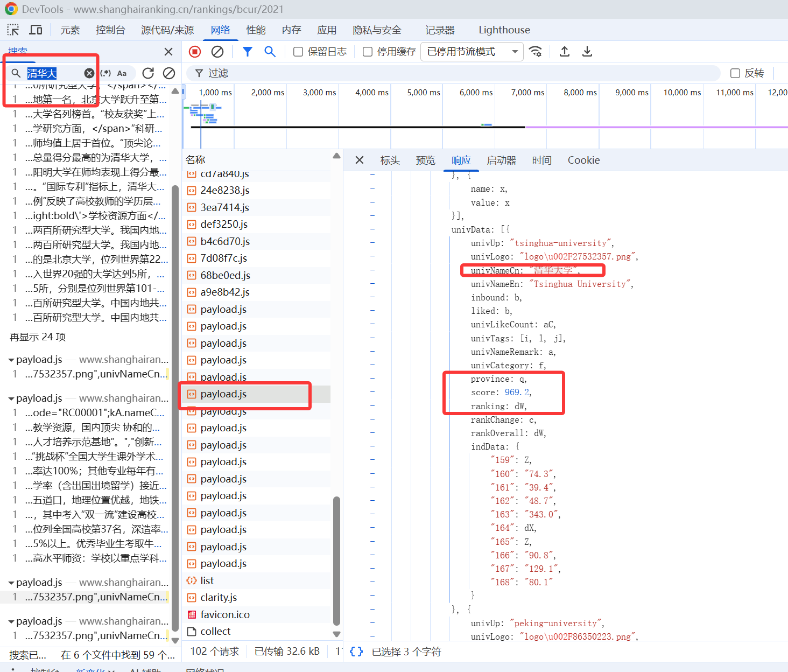Open the Application tab

point(327,30)
